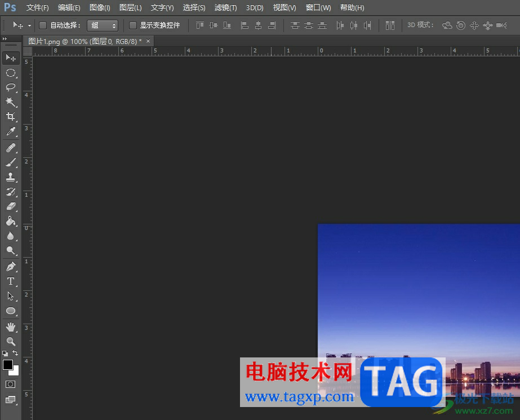This screenshot has width=520, height=420.
Task: Align bottom edges of layers
Action: point(227,25)
